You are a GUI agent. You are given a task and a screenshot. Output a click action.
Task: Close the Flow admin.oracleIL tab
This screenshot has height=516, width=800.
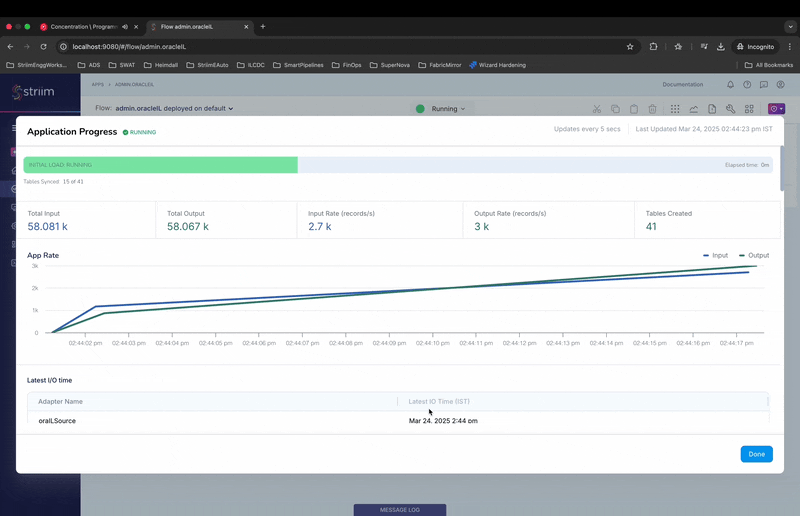coord(246,27)
